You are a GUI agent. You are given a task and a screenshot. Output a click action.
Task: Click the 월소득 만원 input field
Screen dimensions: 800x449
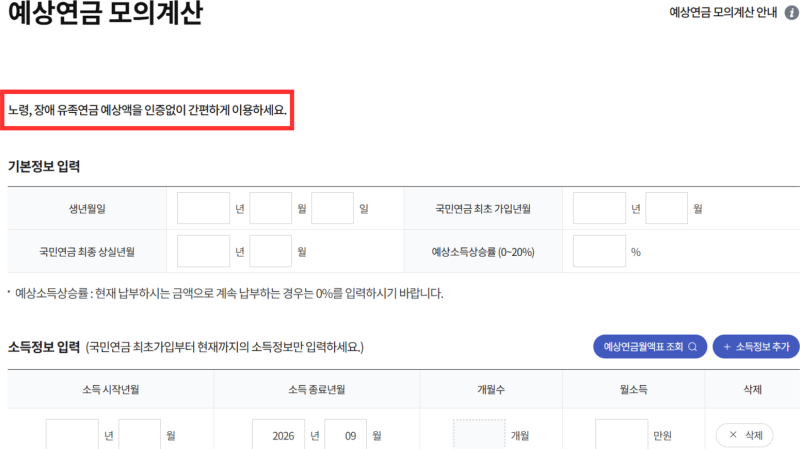[621, 435]
